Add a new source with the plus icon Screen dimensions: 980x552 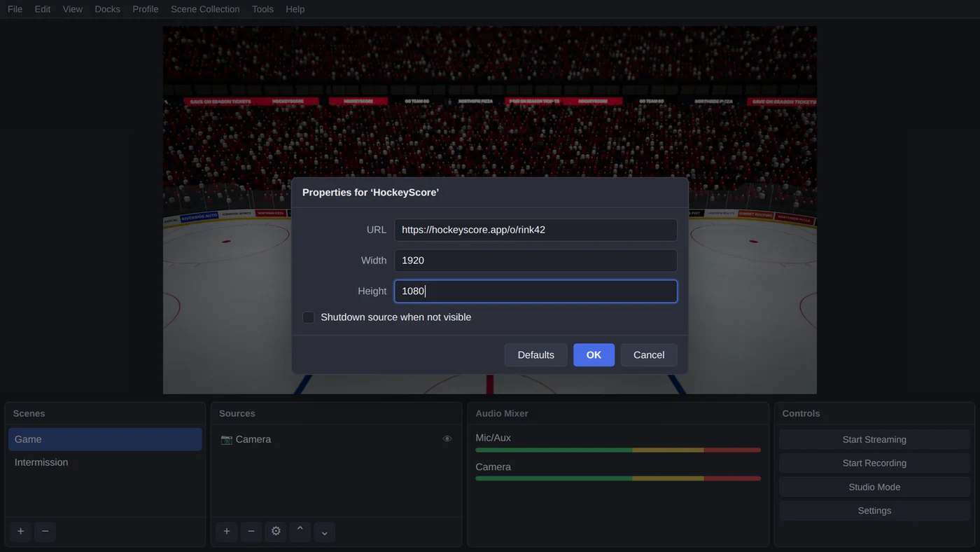pyautogui.click(x=227, y=532)
